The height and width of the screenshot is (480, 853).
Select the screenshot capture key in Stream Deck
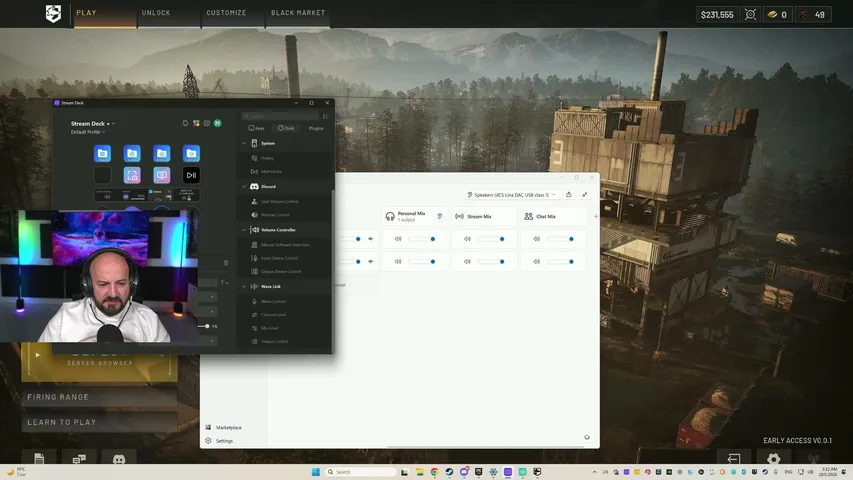(x=132, y=175)
